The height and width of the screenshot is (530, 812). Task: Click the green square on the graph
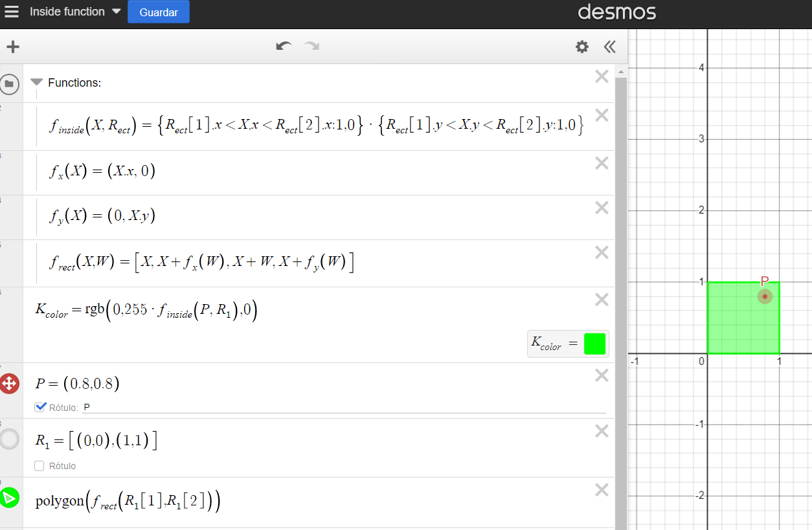[x=743, y=318]
